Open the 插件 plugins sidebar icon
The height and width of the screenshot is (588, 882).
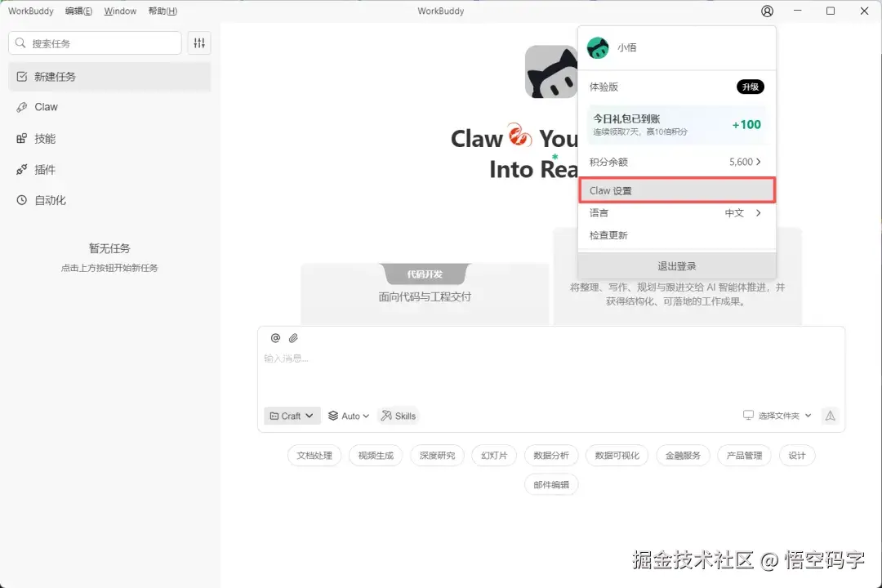tap(20, 169)
